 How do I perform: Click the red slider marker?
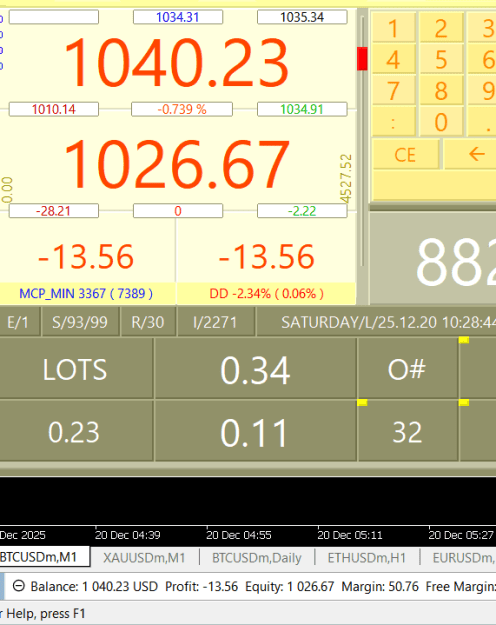tap(362, 59)
